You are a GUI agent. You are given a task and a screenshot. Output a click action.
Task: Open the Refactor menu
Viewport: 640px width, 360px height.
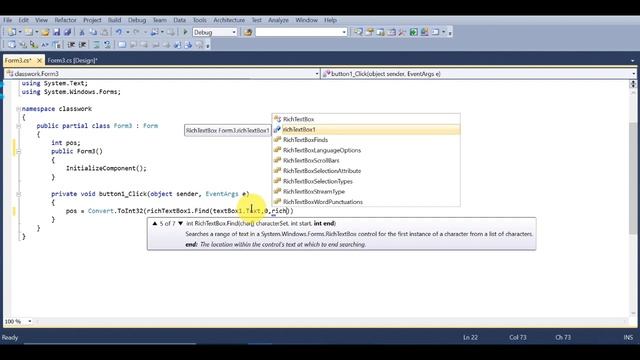point(65,20)
